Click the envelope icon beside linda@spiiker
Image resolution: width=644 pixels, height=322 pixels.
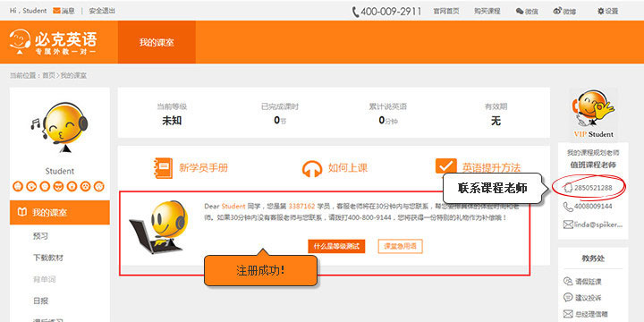568,225
